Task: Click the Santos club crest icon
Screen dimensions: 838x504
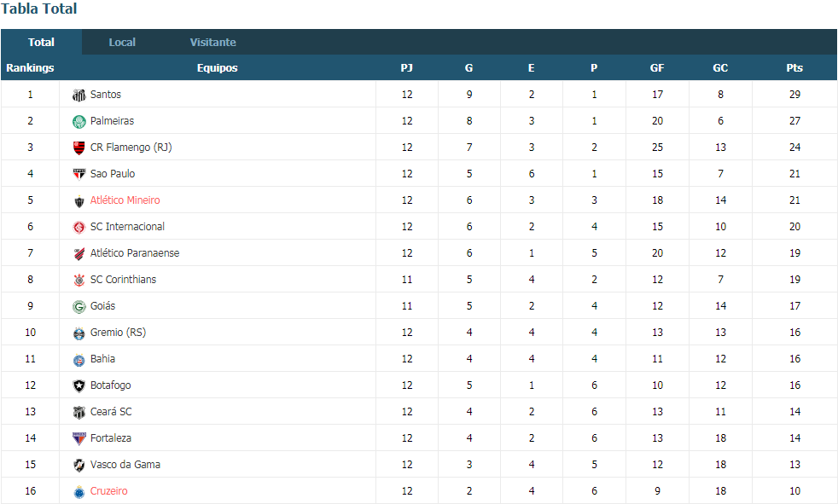Action: tap(79, 95)
